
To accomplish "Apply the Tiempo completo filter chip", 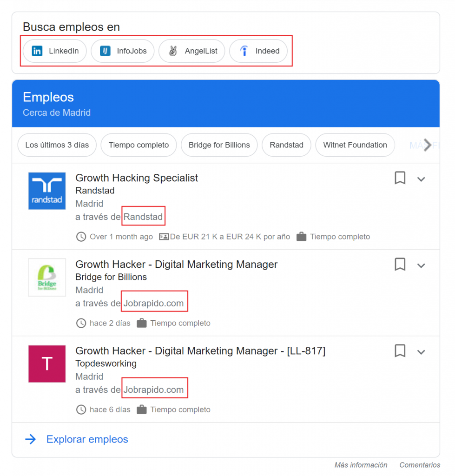I will point(138,145).
